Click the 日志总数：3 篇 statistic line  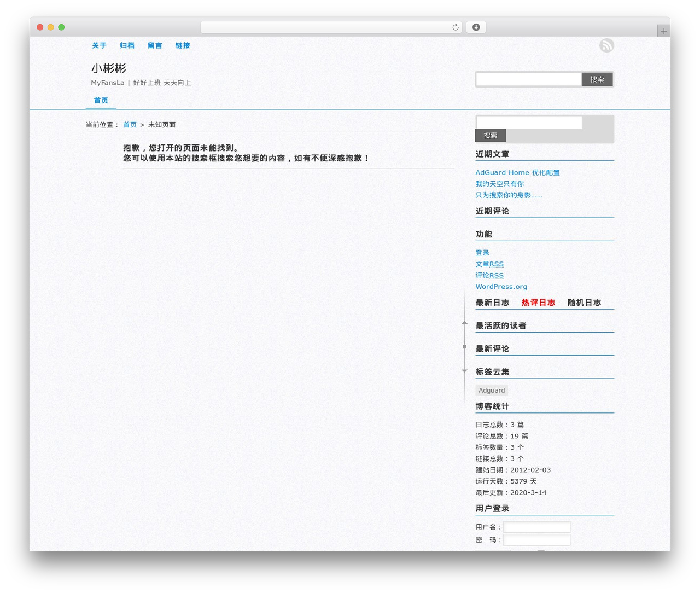(x=499, y=425)
